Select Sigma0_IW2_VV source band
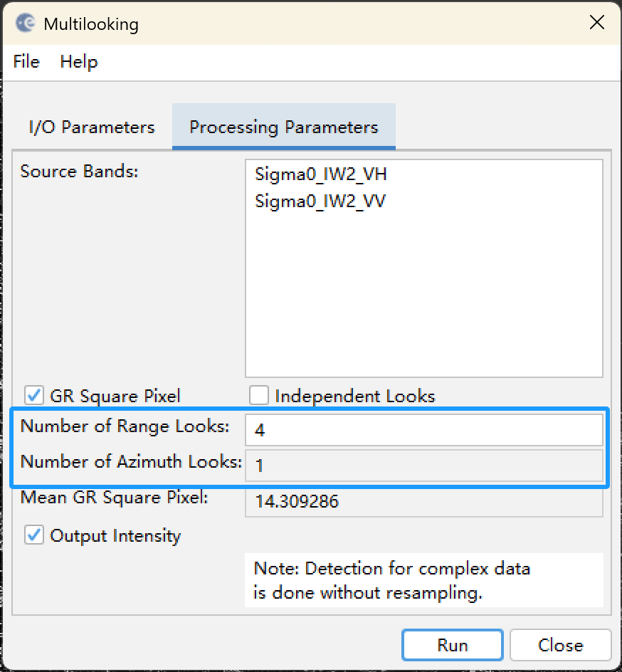 tap(320, 201)
